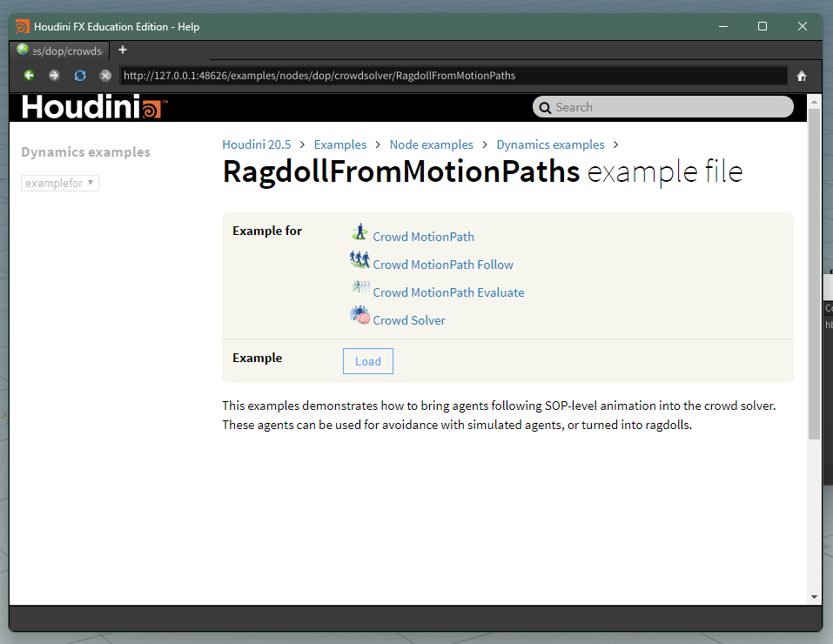Go back with the green arrow
The height and width of the screenshot is (644, 833).
[x=30, y=76]
